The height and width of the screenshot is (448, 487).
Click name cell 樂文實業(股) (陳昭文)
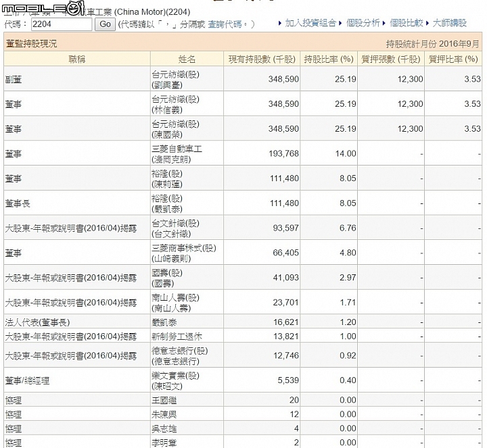[187, 380]
